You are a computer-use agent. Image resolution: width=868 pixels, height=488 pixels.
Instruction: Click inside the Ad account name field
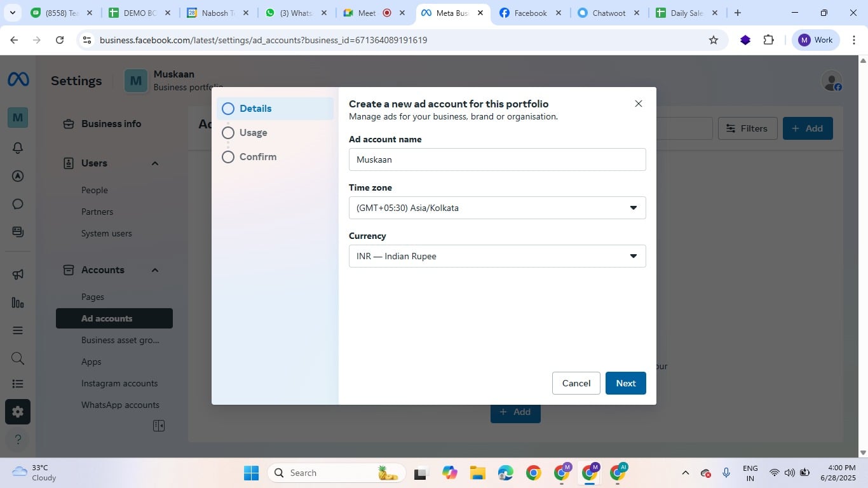[496, 159]
